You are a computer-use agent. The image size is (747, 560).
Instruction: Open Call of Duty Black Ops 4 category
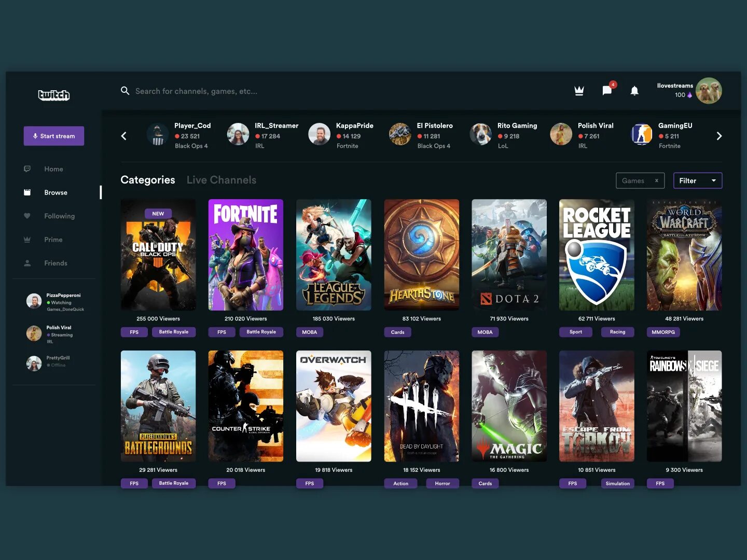point(158,255)
